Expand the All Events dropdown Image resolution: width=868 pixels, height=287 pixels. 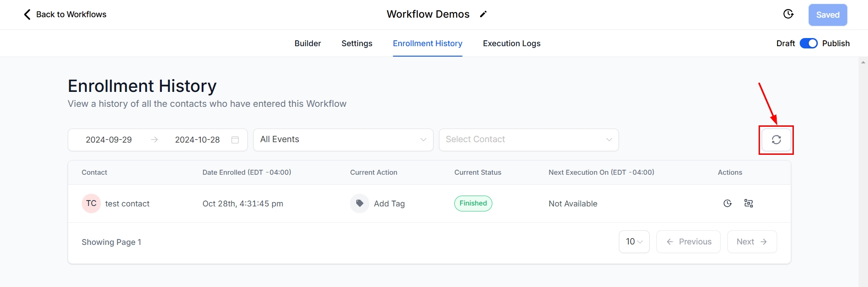343,140
